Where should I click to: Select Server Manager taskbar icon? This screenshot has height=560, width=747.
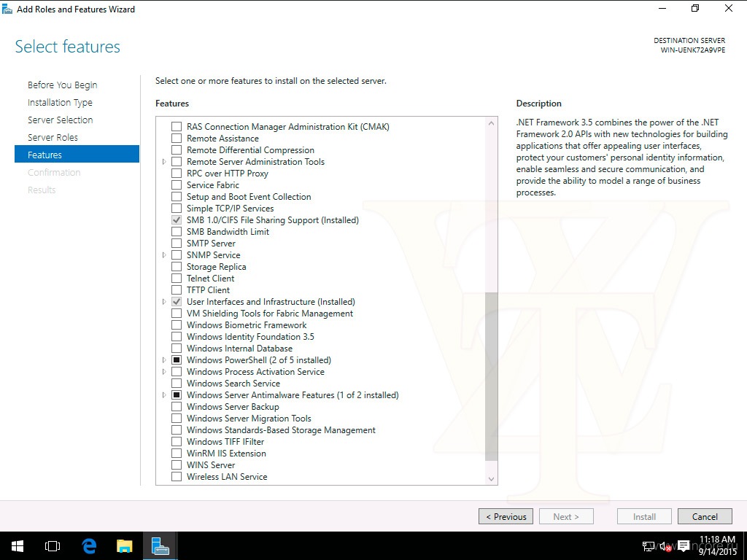pos(160,545)
